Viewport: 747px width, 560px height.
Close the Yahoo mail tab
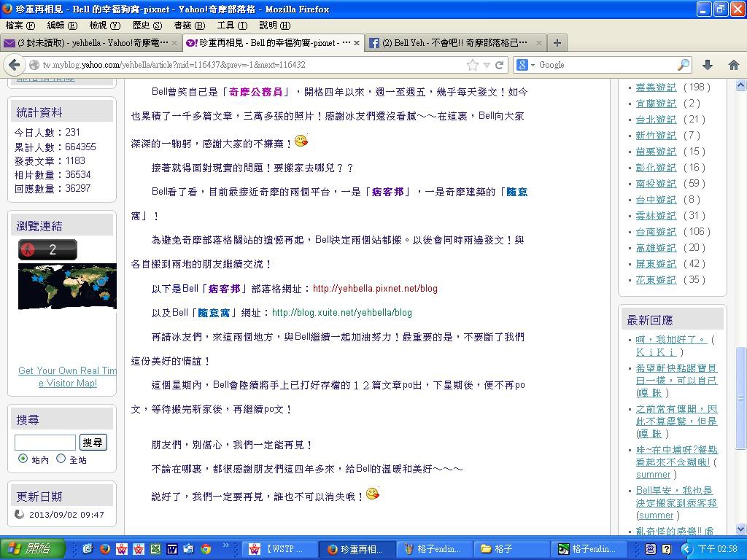(174, 43)
